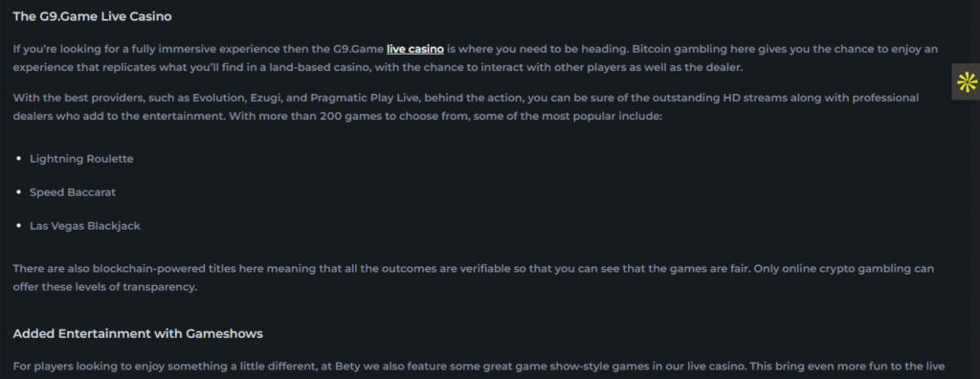
Task: Click the bullet point before Las Vegas Blackjack
Action: 19,226
